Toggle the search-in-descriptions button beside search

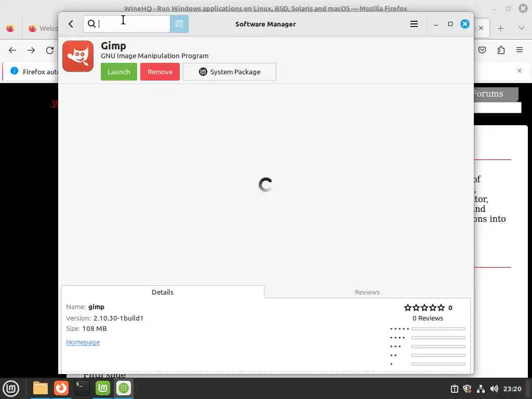[x=179, y=24]
